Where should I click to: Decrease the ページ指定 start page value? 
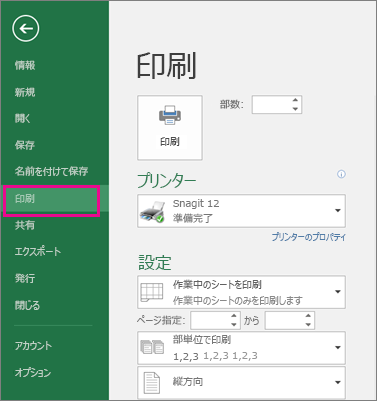[x=234, y=324]
